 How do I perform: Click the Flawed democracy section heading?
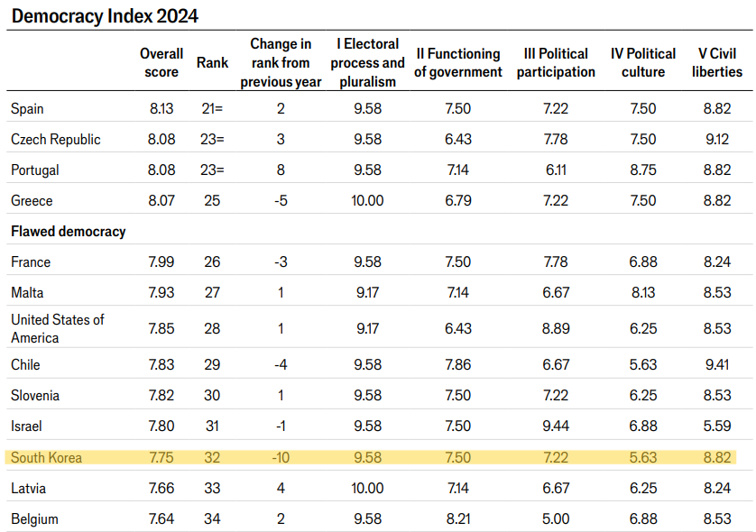point(69,232)
